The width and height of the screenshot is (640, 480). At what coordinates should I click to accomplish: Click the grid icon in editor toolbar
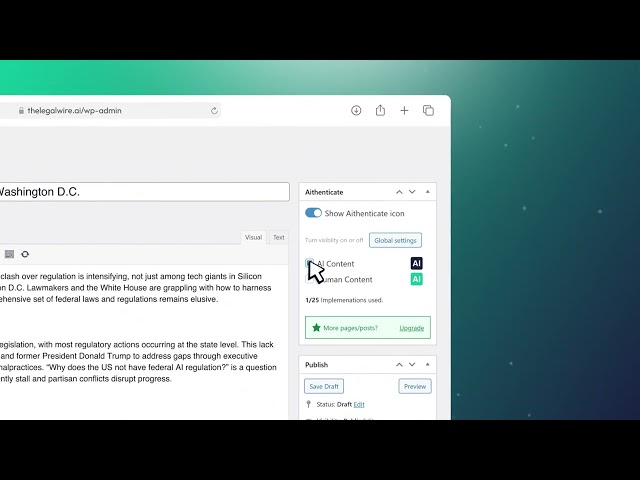(9, 254)
